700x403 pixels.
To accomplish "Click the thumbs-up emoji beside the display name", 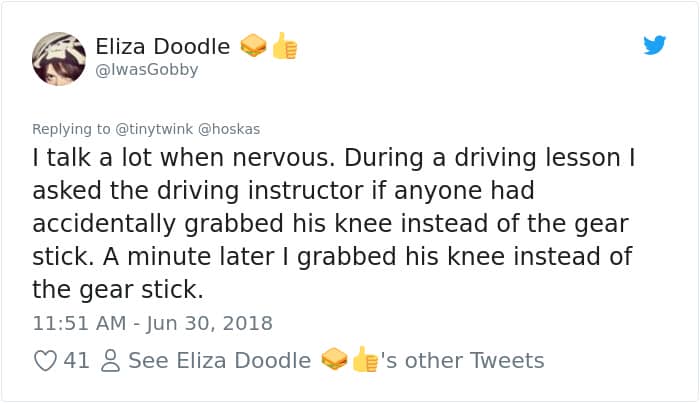I will [x=285, y=46].
